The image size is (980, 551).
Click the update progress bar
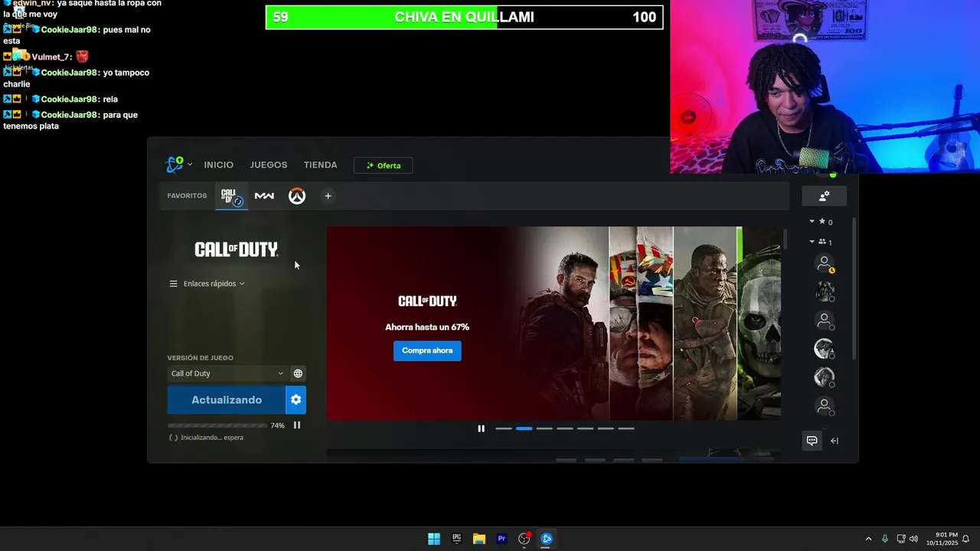click(217, 425)
